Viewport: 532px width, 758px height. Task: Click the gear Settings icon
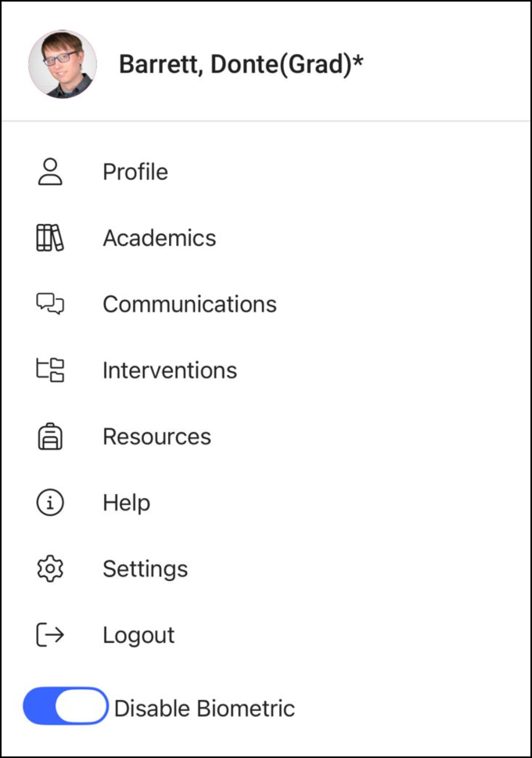50,568
